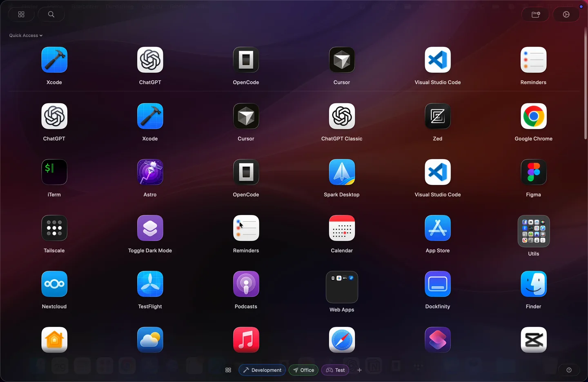Open OpenCode in the Quick Access row
Viewport: 588px width, 382px height.
(x=246, y=60)
